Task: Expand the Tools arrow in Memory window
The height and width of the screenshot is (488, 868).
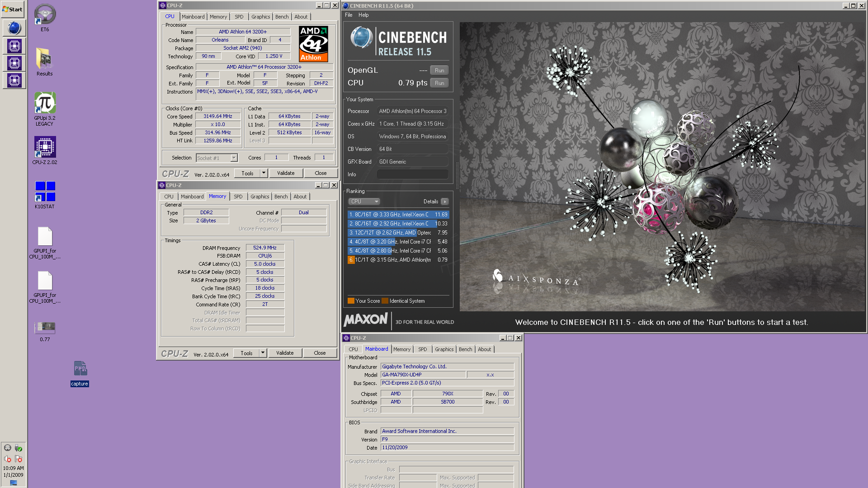Action: [263, 353]
